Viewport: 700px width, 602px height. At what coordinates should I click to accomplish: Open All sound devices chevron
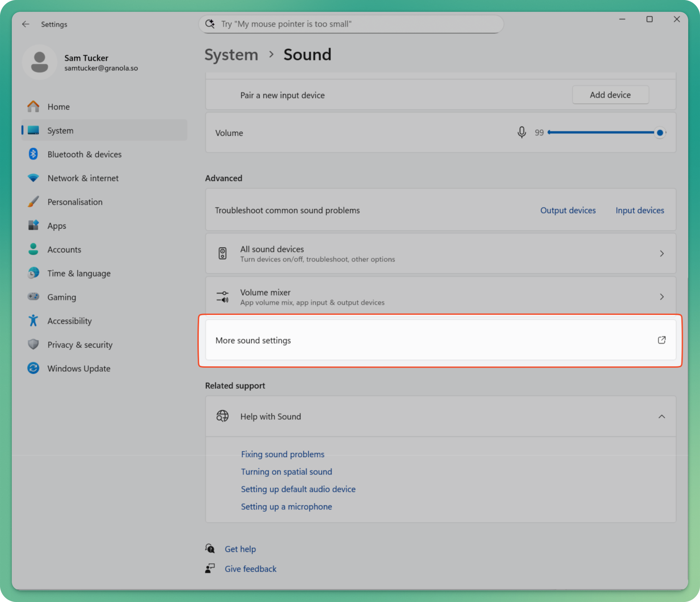(662, 253)
